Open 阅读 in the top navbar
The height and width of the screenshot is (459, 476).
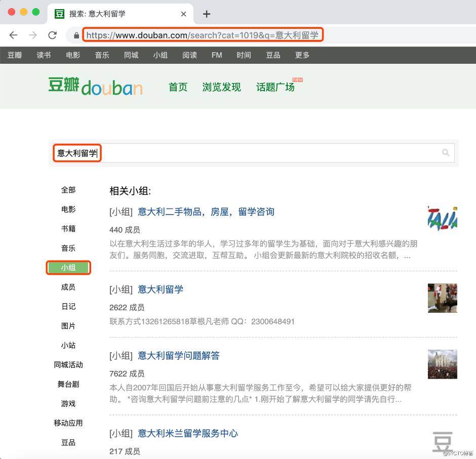pyautogui.click(x=190, y=55)
